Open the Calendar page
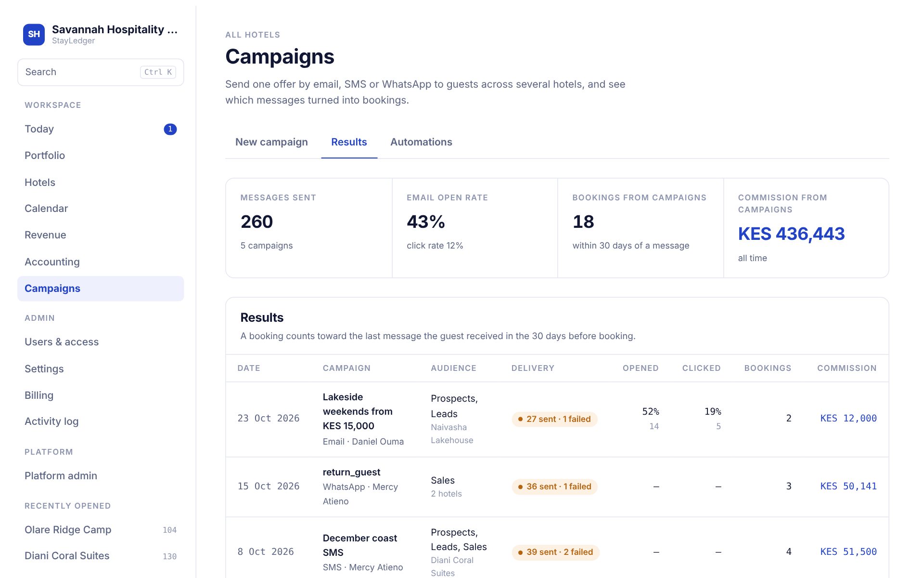The width and height of the screenshot is (924, 578). pyautogui.click(x=101, y=209)
